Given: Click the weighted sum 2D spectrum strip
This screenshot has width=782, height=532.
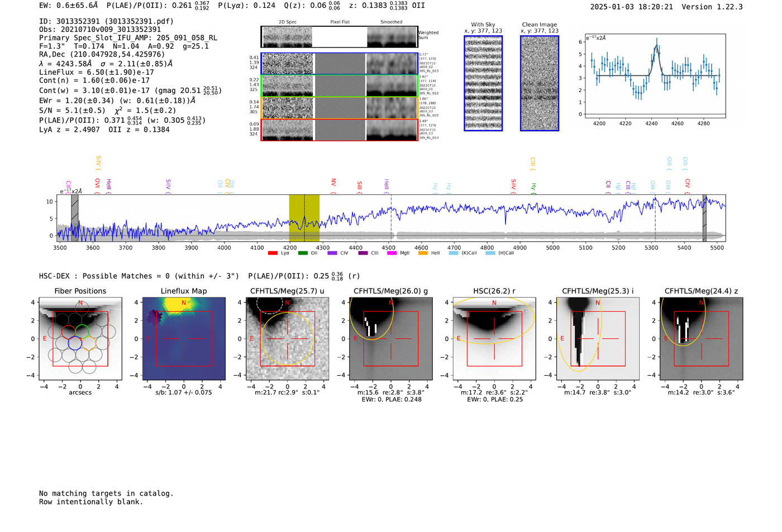Looking at the screenshot, I should click(x=340, y=37).
